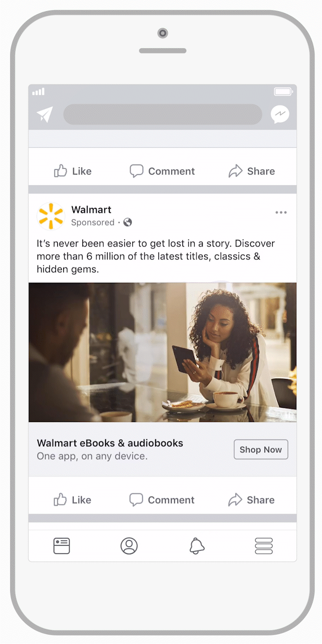Click the Shop Now button
This screenshot has width=322, height=644.
(261, 450)
